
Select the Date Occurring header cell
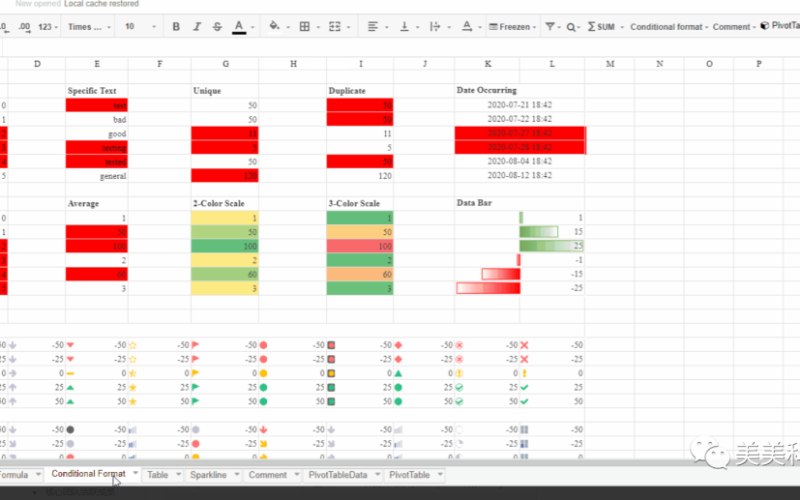487,90
